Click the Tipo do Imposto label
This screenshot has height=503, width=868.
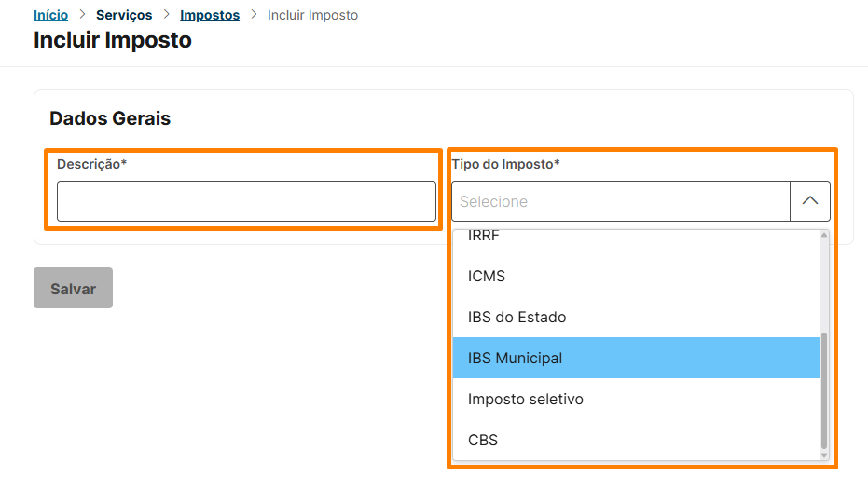click(x=505, y=164)
